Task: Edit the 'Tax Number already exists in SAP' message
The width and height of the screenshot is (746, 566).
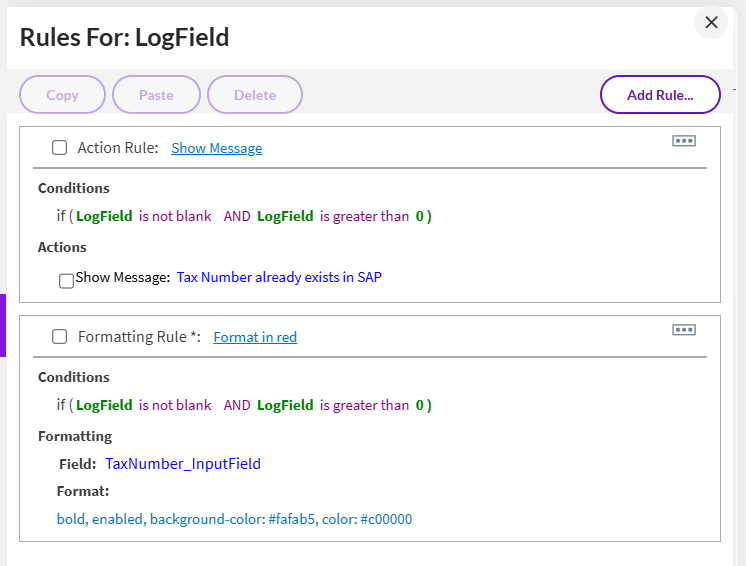Action: 279,277
